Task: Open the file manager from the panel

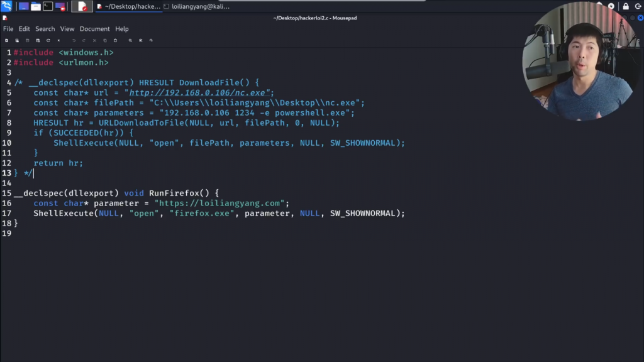Action: coord(36,6)
